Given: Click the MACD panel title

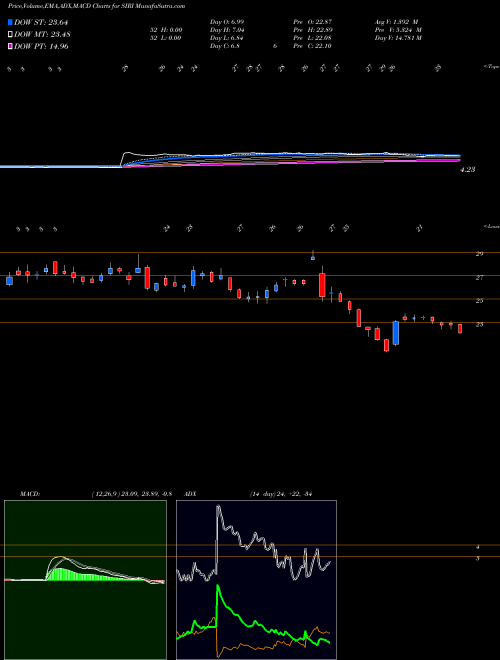Looking at the screenshot, I should click(x=29, y=494).
